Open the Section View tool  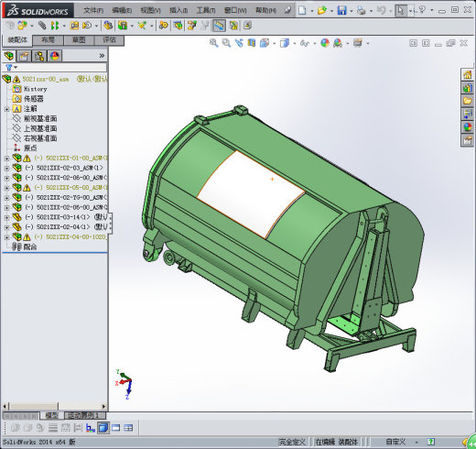pos(252,43)
